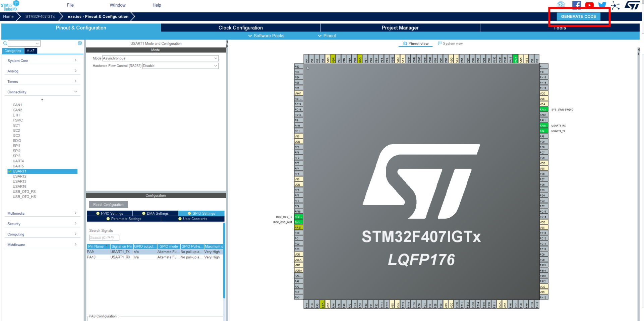The image size is (644, 321).
Task: Open the YouTube link icon
Action: pyautogui.click(x=589, y=5)
